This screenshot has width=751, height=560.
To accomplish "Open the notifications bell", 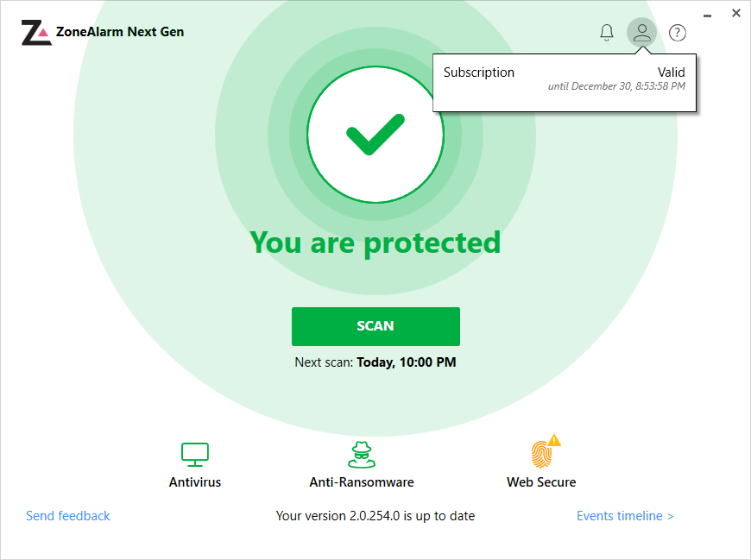I will click(x=607, y=33).
